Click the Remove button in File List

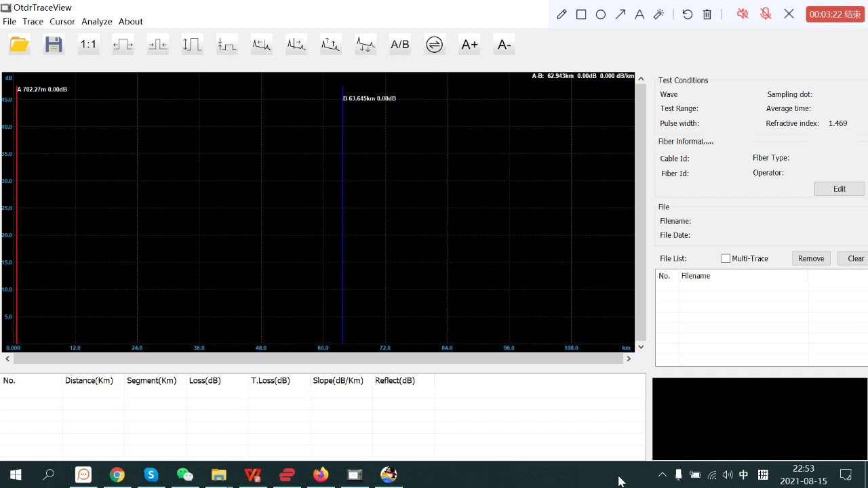click(x=811, y=258)
